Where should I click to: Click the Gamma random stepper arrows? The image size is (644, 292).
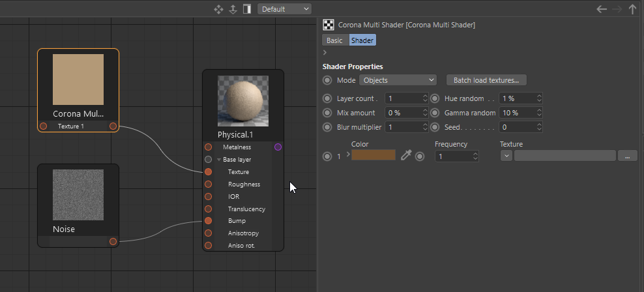(540, 113)
